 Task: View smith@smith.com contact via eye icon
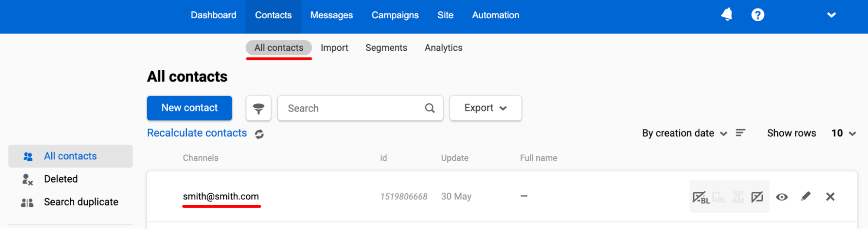[782, 197]
